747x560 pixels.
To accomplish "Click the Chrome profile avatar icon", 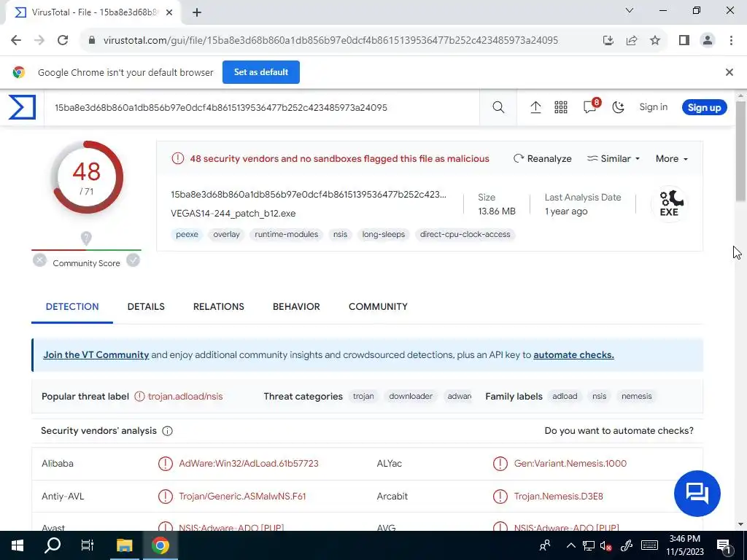I will (x=708, y=40).
